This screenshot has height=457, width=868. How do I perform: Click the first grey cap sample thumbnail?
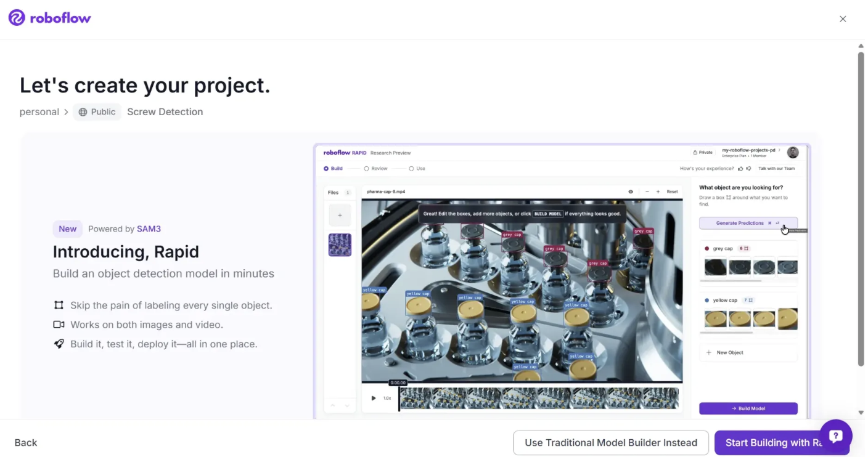(715, 267)
